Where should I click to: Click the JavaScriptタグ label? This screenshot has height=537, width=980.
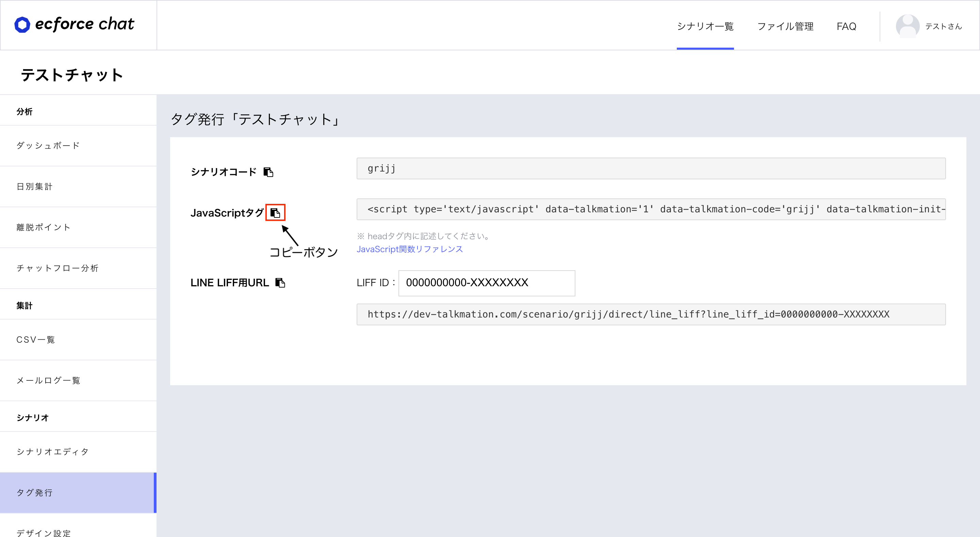click(x=227, y=213)
